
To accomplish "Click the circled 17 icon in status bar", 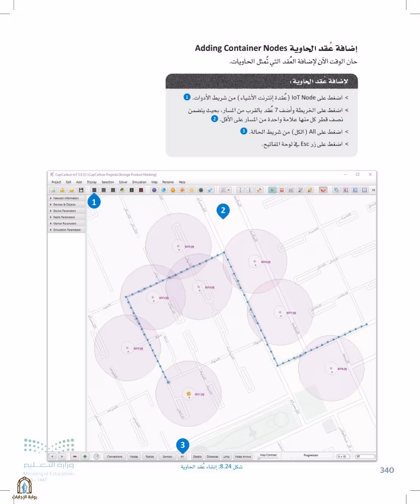I will [96, 457].
